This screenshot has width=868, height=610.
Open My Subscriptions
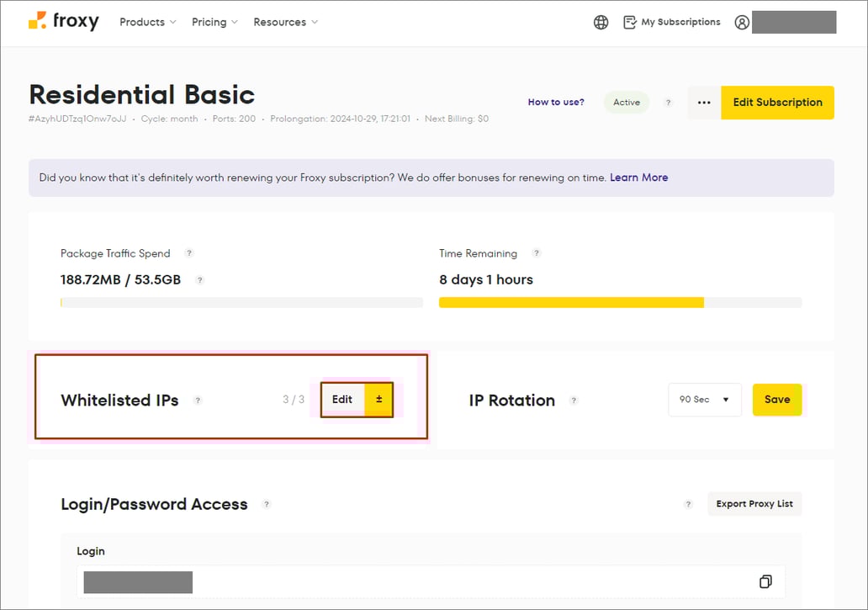[671, 22]
